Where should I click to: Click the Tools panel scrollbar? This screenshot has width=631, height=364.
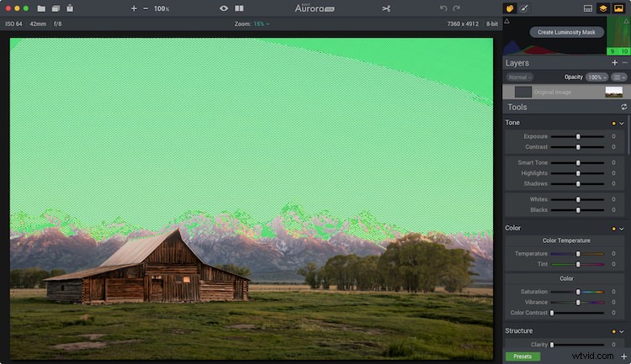coord(629,135)
